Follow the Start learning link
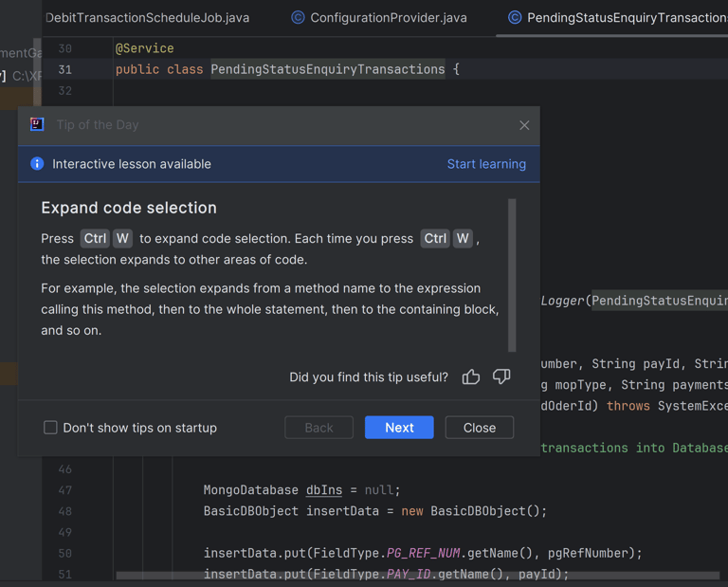This screenshot has height=587, width=728. pyautogui.click(x=486, y=164)
